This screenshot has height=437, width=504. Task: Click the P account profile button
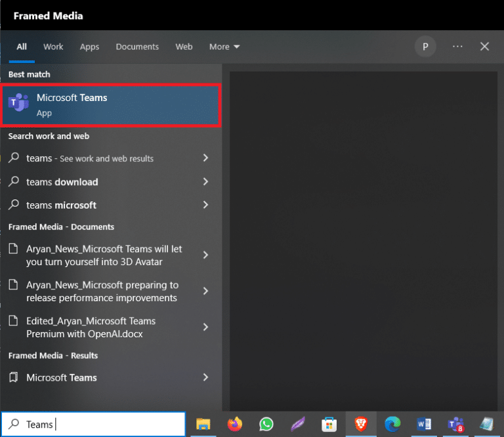425,47
